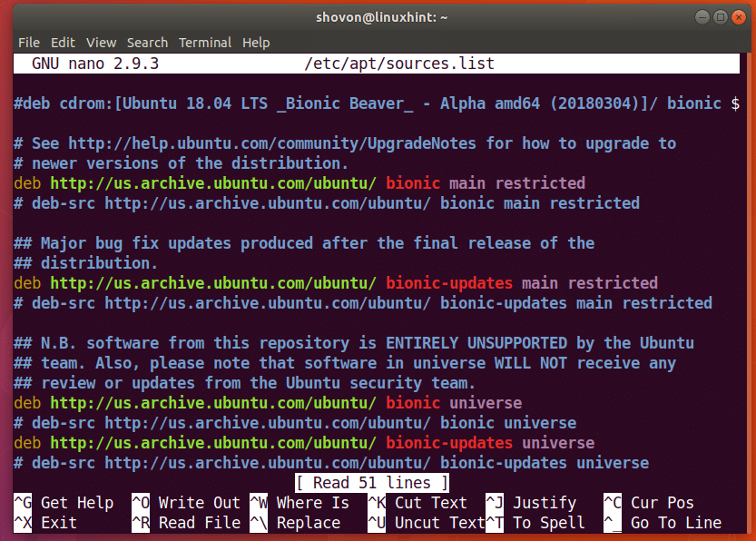
Task: Click the ^U Uncut Text shortcut
Action: [x=427, y=523]
